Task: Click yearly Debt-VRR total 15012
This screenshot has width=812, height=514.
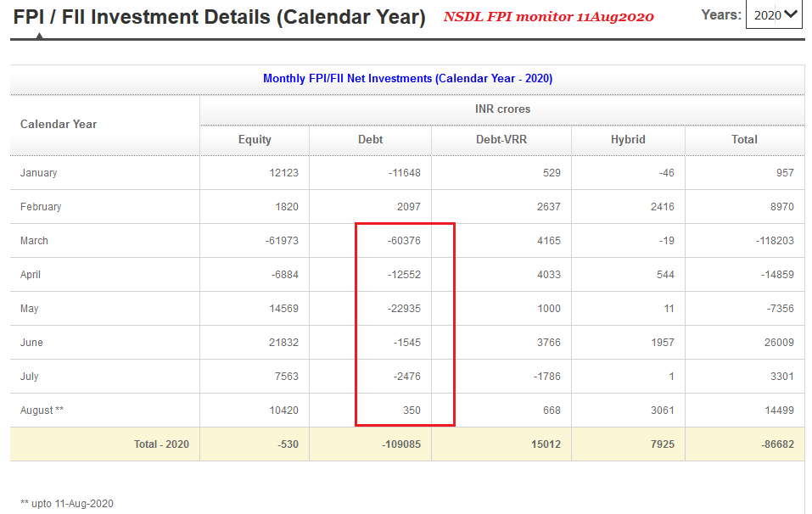Action: pos(546,444)
